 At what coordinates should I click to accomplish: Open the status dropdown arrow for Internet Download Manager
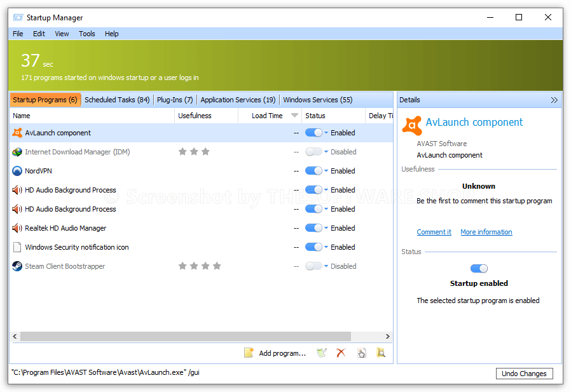tap(326, 151)
